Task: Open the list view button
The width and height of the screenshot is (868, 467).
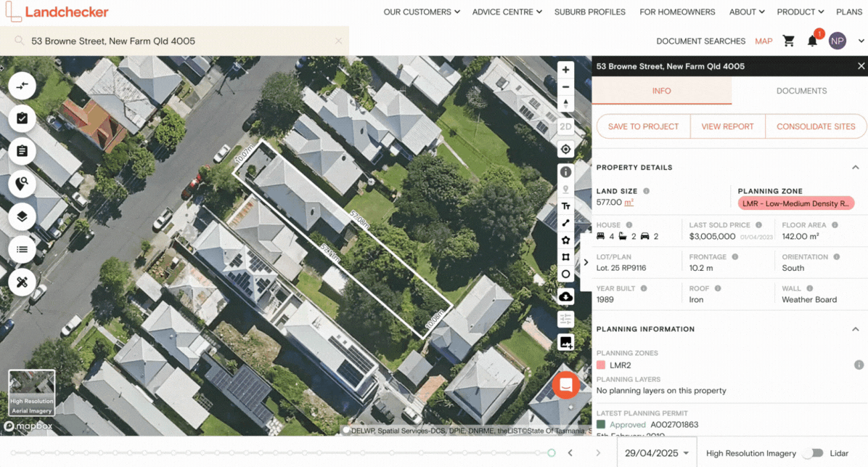Action: coord(22,249)
